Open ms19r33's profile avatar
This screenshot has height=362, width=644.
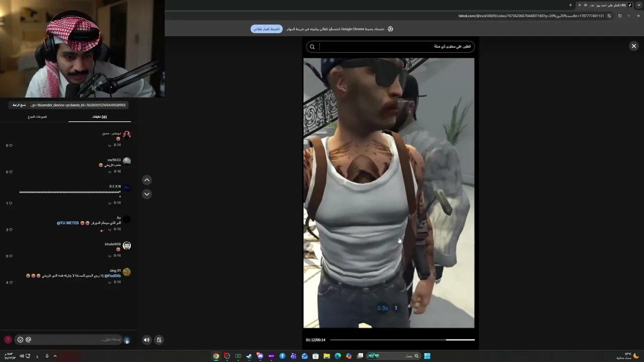[x=127, y=161]
